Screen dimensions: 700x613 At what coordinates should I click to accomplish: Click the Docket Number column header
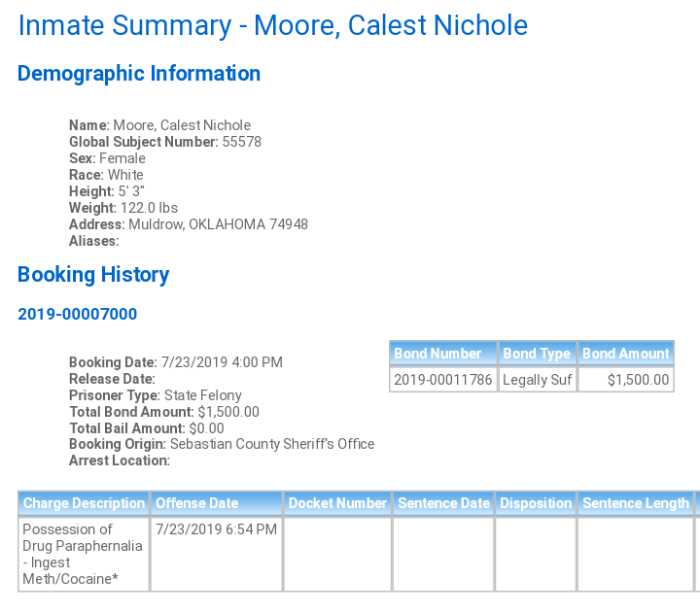(337, 503)
